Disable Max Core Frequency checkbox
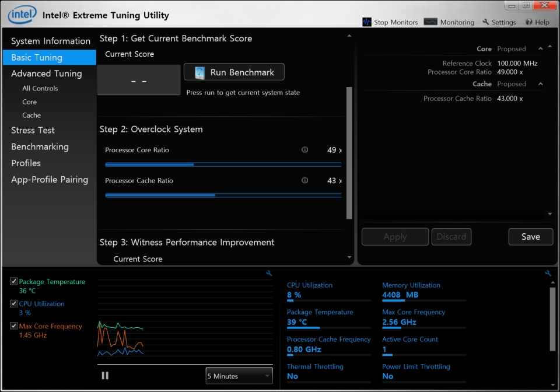This screenshot has width=560, height=392. [13, 326]
